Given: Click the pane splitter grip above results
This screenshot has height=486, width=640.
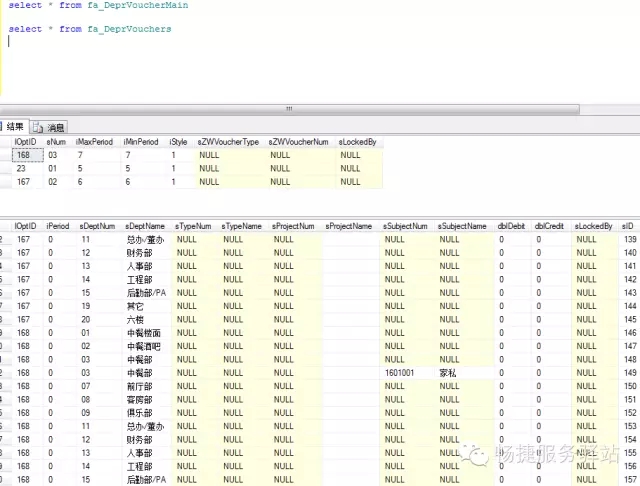Looking at the screenshot, I should 290,108.
